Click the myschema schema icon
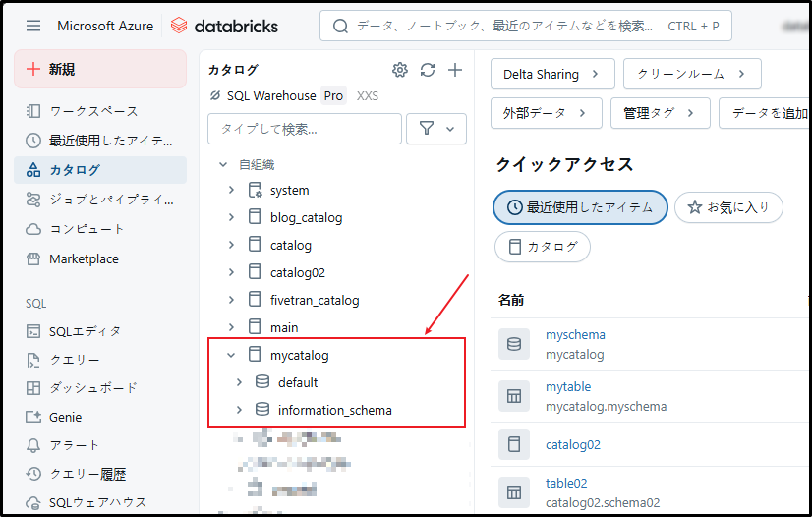This screenshot has height=517, width=812. coord(513,344)
